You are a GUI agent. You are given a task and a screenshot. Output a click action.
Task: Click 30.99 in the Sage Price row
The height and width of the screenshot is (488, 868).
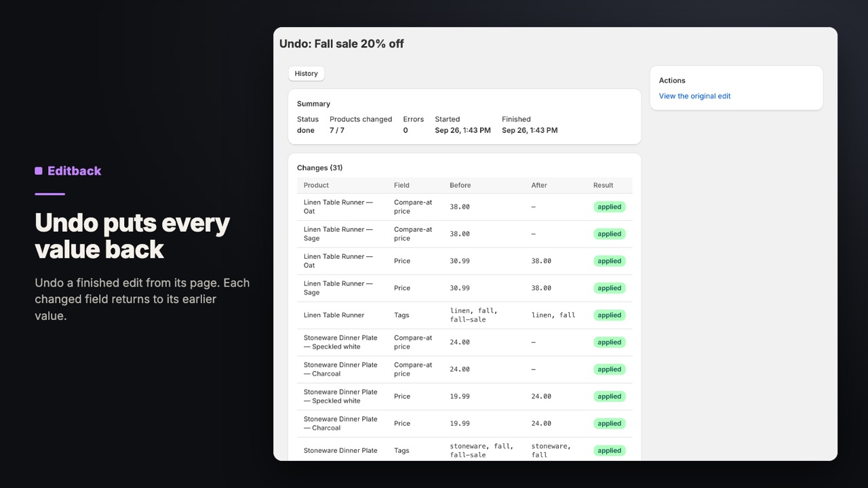click(x=460, y=288)
